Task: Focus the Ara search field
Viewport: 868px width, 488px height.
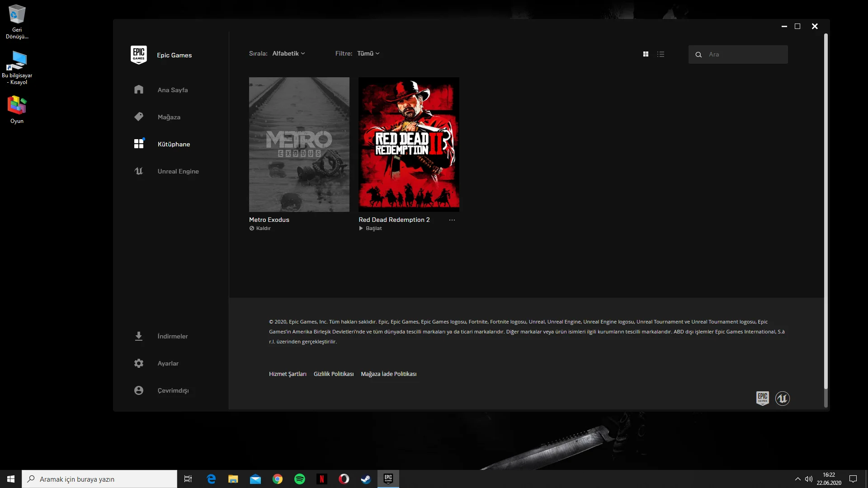Action: point(738,54)
